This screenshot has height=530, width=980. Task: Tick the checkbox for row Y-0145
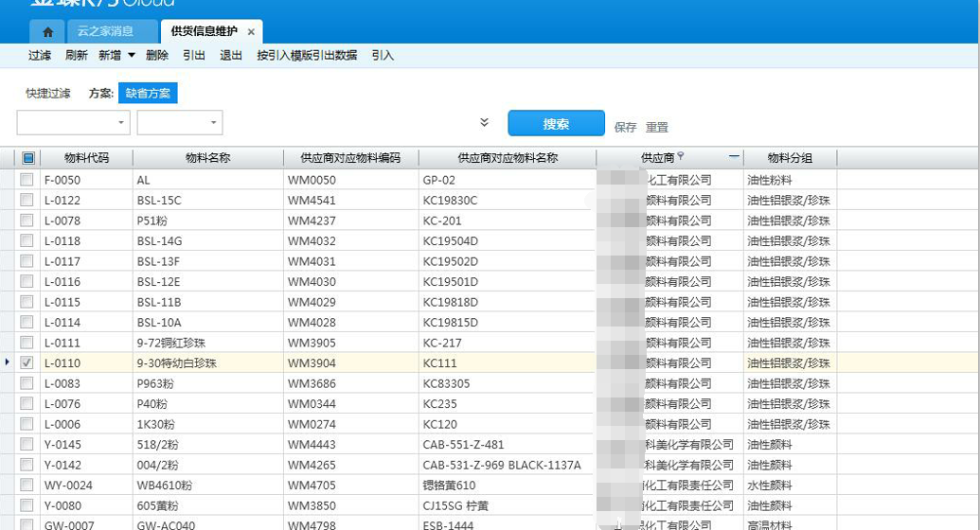tap(27, 445)
